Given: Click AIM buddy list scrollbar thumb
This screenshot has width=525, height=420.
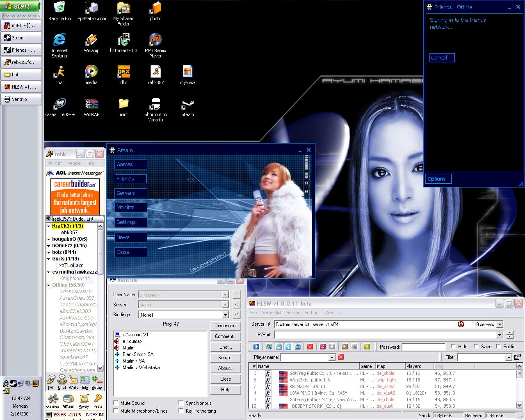Looking at the screenshot, I should (100, 252).
